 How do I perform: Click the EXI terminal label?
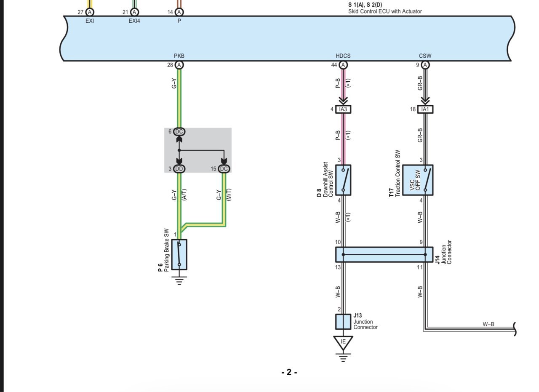90,21
